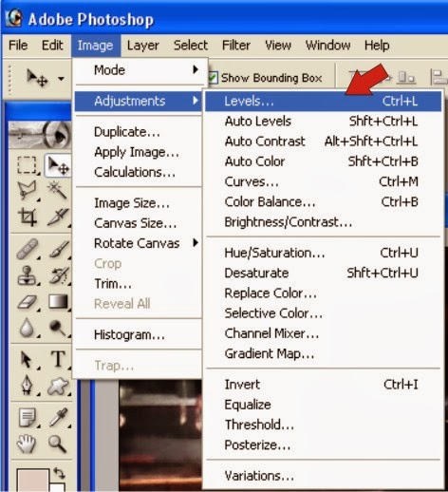Viewport: 448px width, 492px height.
Task: Choose Threshold...
Action: point(324,425)
